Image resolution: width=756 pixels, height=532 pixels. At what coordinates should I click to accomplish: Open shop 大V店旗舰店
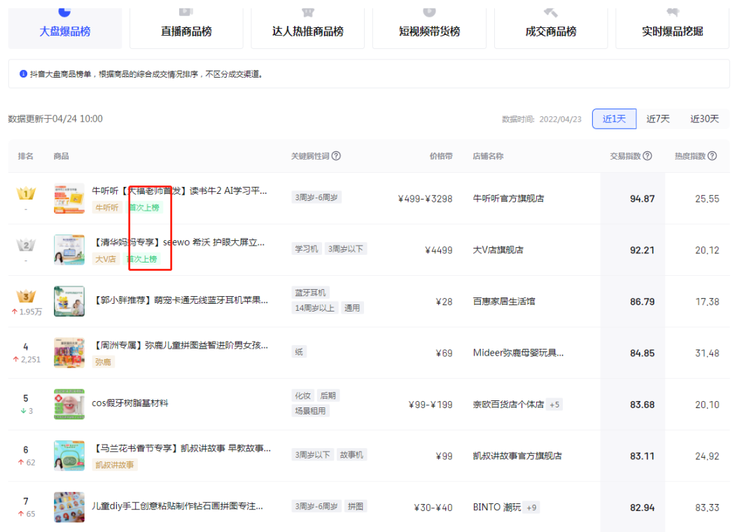tap(498, 250)
